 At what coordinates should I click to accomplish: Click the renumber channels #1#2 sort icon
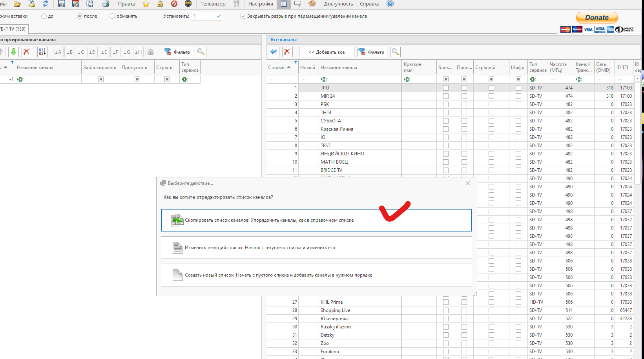point(42,52)
